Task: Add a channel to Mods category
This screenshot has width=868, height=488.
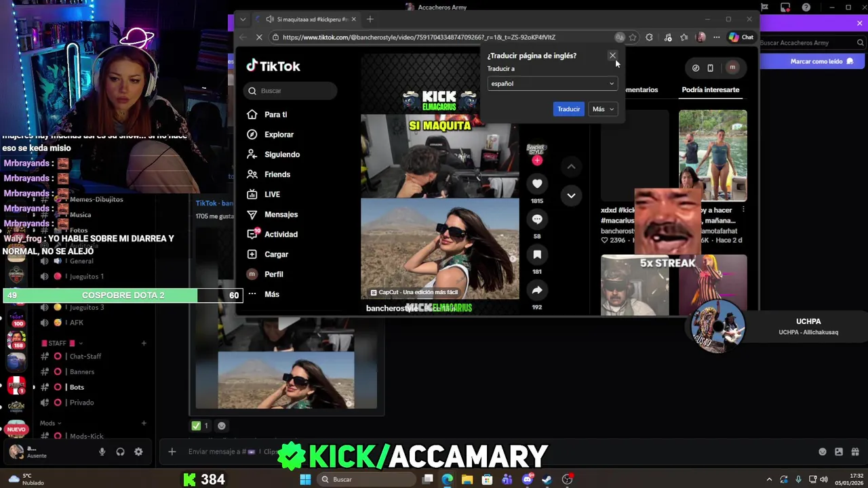Action: 144,424
